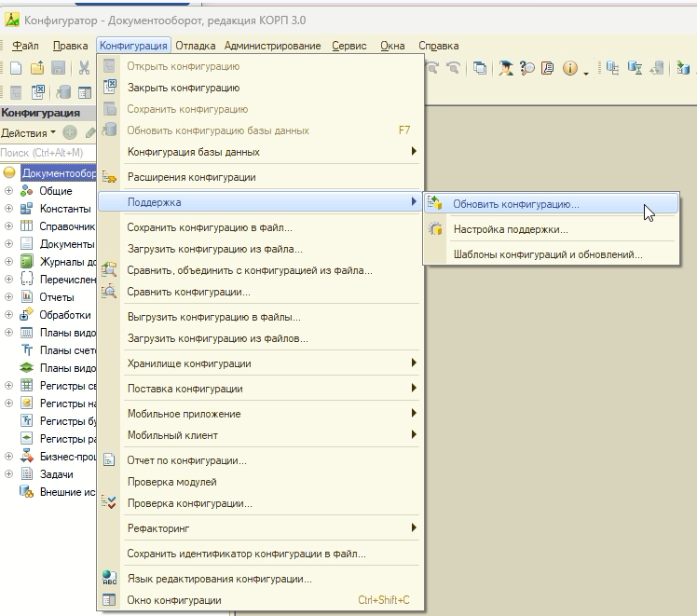Click the configuration search field
697x616 pixels.
click(x=48, y=153)
